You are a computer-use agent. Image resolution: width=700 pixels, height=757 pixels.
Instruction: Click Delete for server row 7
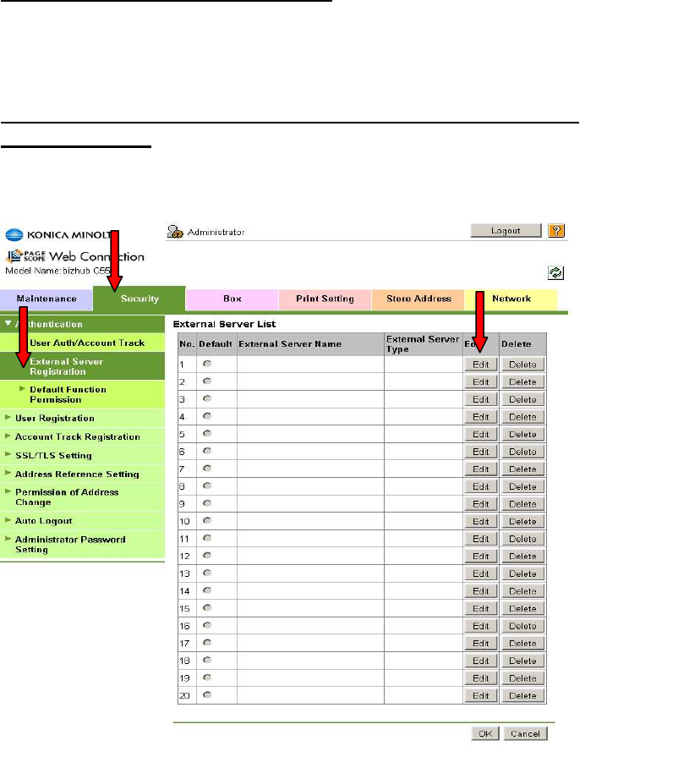click(522, 469)
